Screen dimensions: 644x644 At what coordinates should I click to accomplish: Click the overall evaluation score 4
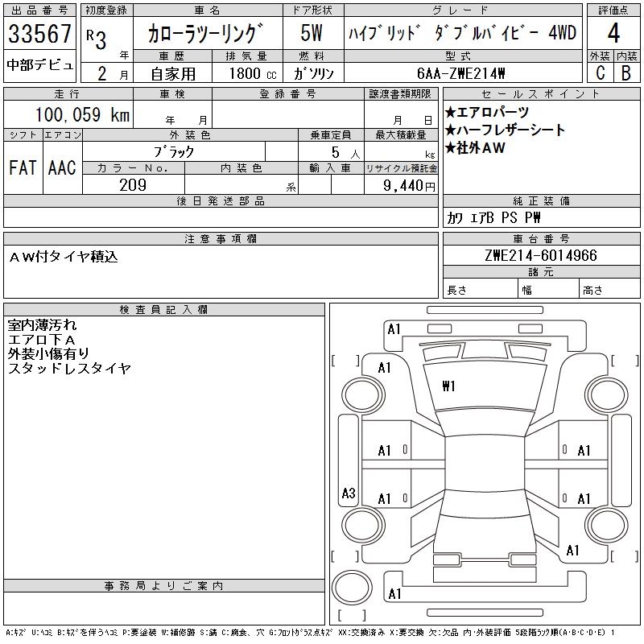point(613,33)
